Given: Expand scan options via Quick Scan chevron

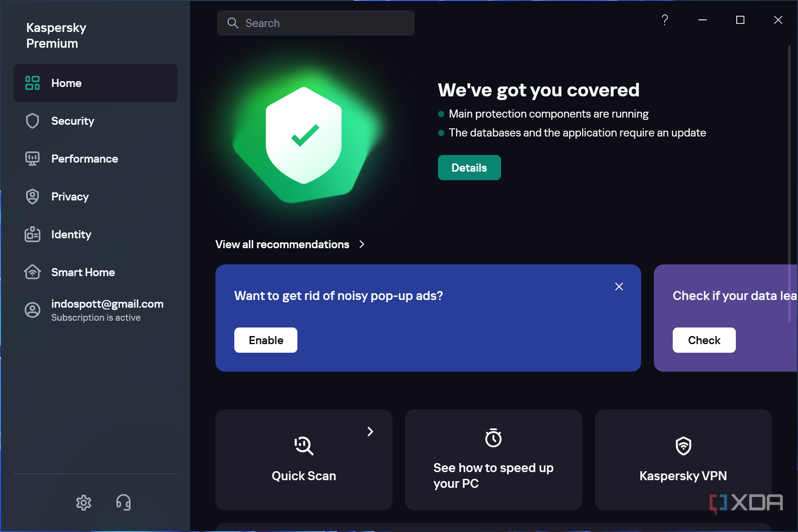Looking at the screenshot, I should click(x=370, y=432).
